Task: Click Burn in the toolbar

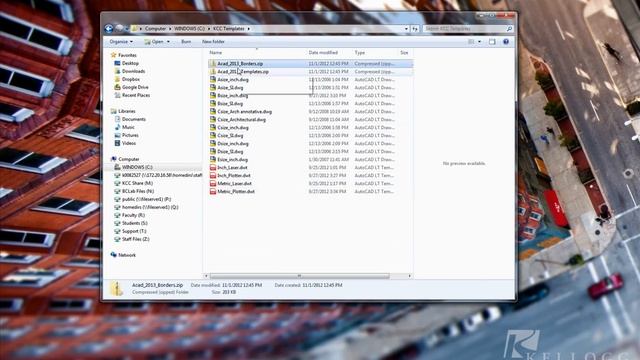Action: pyautogui.click(x=186, y=42)
